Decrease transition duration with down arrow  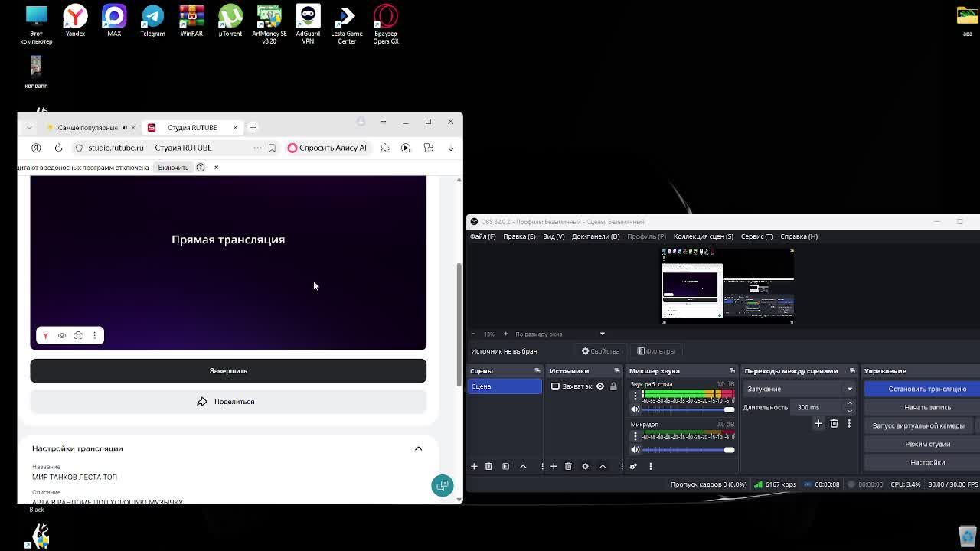pyautogui.click(x=849, y=411)
